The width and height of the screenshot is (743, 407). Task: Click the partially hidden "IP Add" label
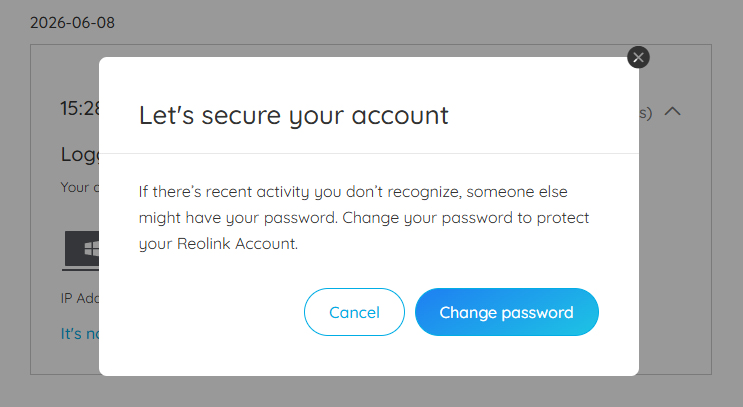pyautogui.click(x=80, y=298)
